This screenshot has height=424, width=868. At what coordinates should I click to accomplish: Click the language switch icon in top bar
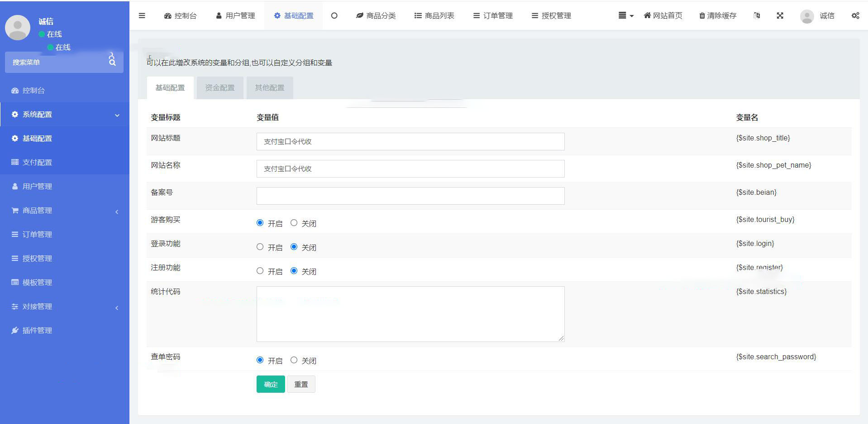coord(757,15)
